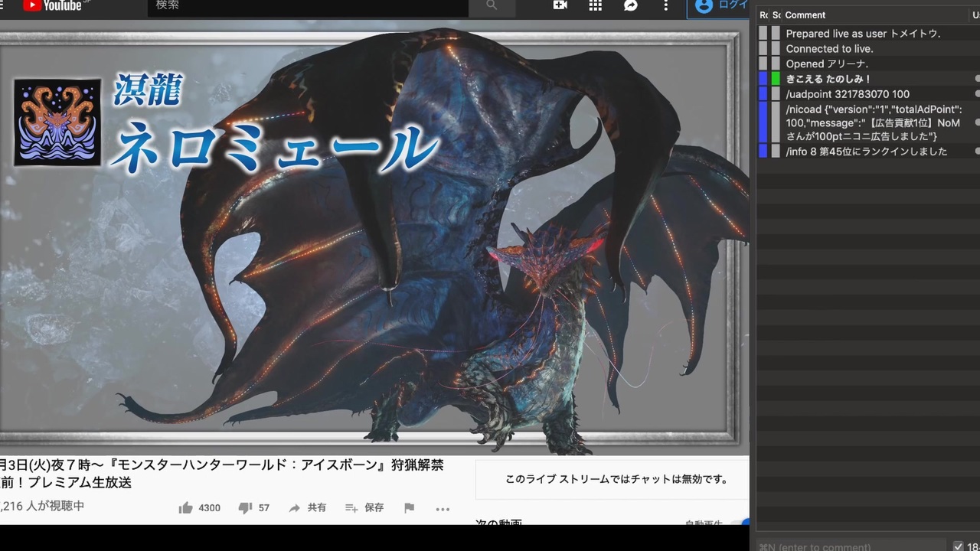Open the YouTube apps grid

click(595, 5)
